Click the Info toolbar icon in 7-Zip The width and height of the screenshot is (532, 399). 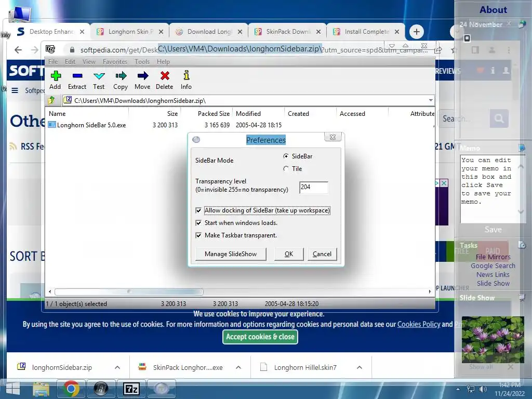pos(187,75)
